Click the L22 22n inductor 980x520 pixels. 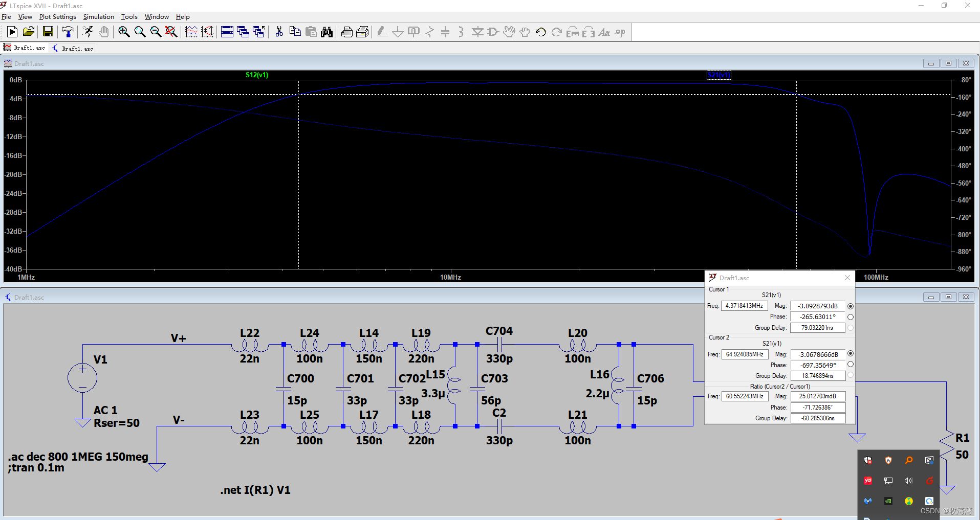tap(250, 345)
